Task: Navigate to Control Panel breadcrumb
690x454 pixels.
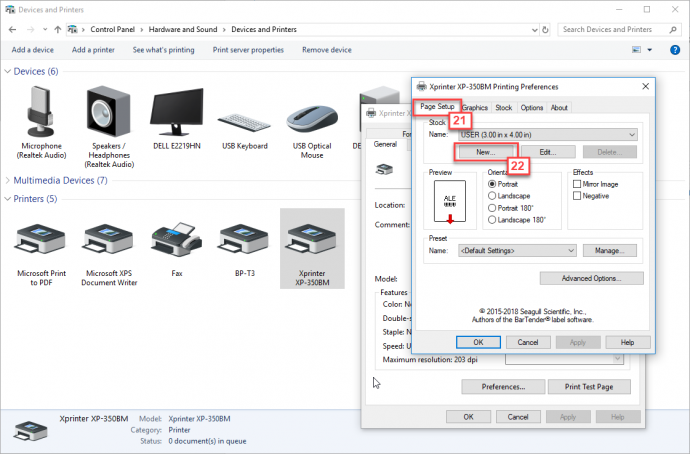Action: 112,29
